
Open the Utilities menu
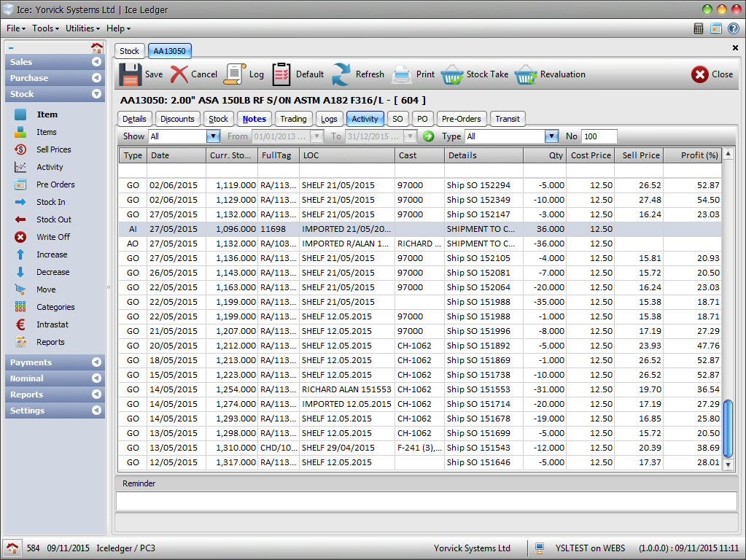(83, 28)
